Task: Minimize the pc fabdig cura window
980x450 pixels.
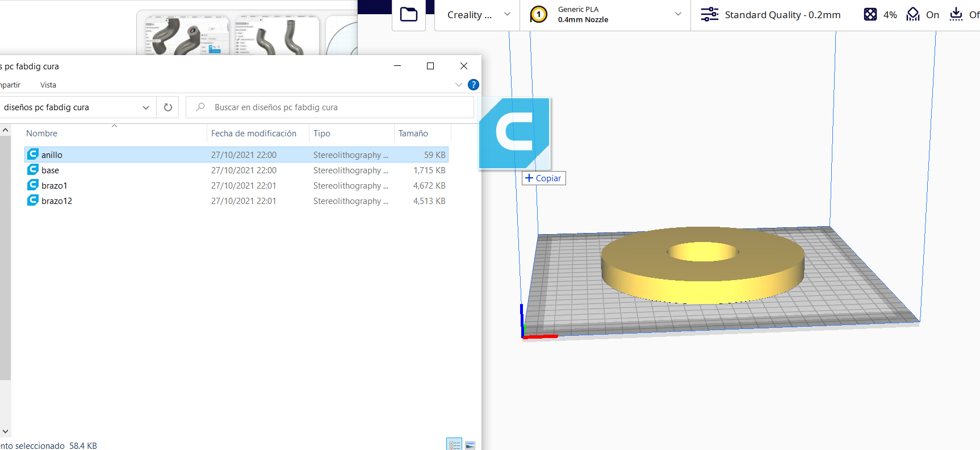Action: coord(397,66)
